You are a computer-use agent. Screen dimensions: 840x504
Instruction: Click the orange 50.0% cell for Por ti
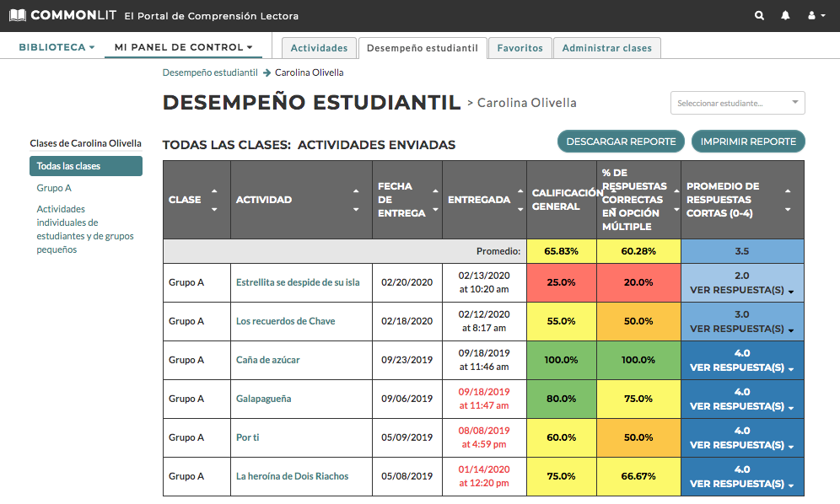[x=638, y=437]
